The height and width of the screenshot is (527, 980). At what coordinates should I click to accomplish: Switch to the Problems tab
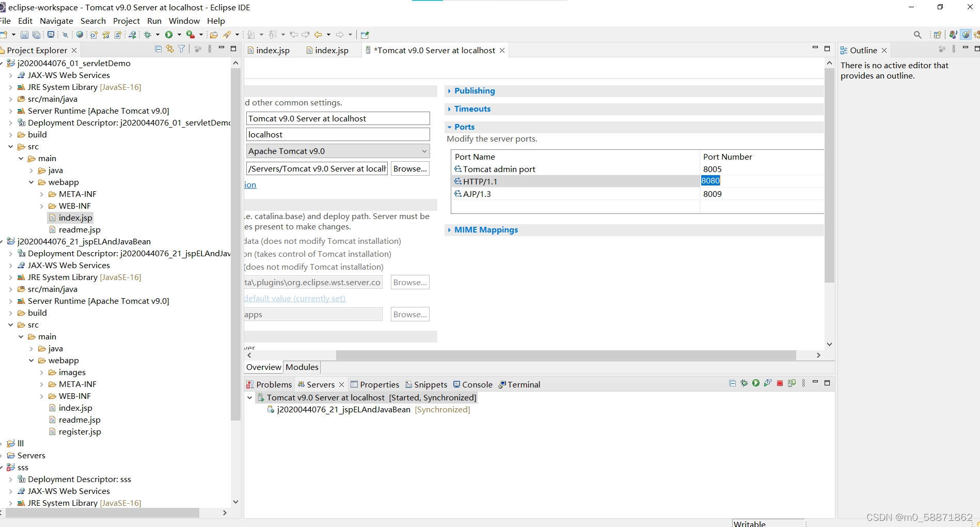(269, 385)
